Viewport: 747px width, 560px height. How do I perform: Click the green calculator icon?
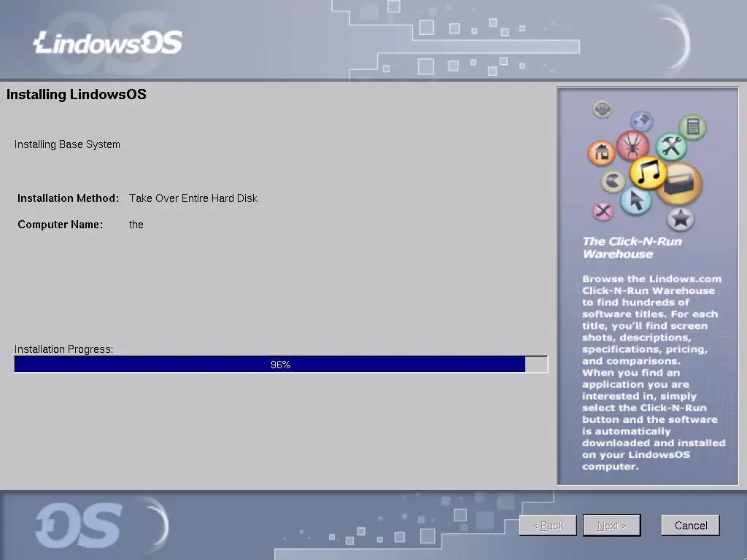click(x=693, y=127)
